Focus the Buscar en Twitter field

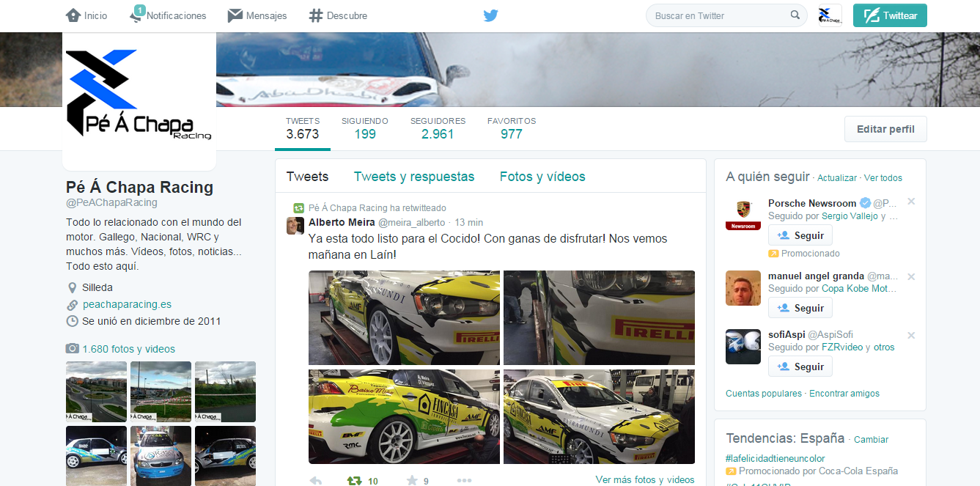pos(726,15)
